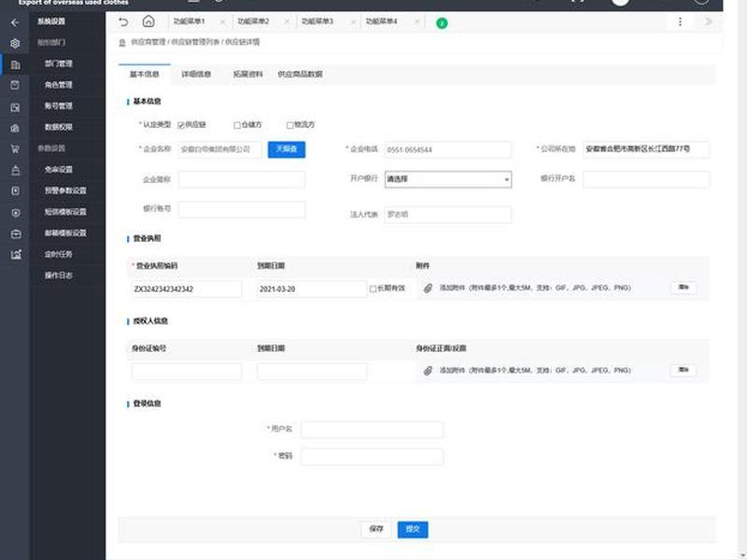Click the green circular badge after the tabs
The height and width of the screenshot is (560, 747).
pos(442,22)
